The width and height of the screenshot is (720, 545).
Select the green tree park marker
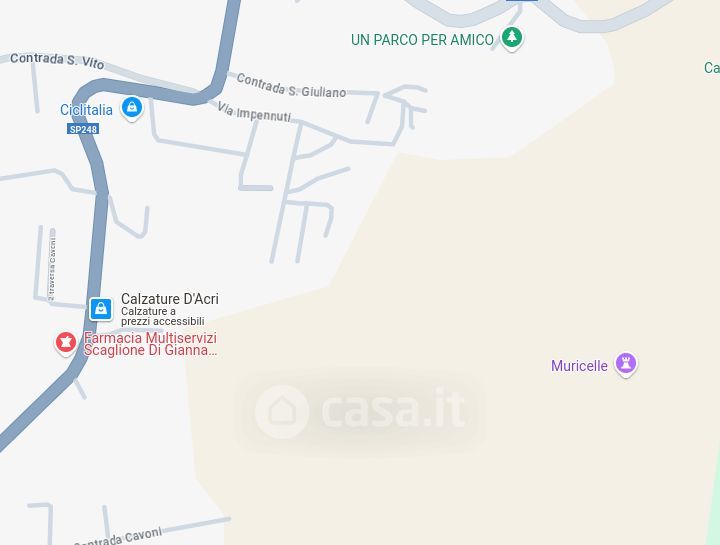click(512, 38)
